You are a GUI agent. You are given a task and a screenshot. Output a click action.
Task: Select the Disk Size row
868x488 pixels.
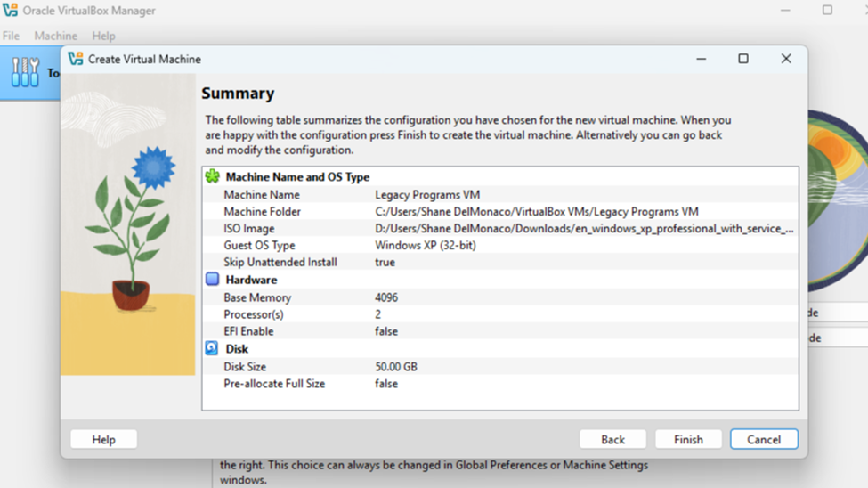[499, 367]
